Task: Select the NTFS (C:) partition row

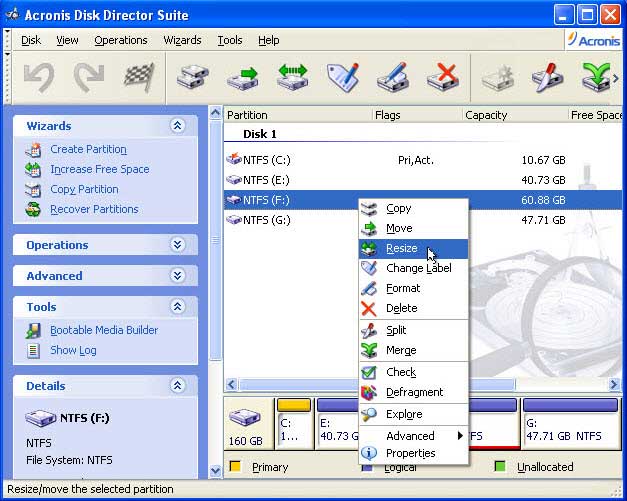Action: pyautogui.click(x=423, y=160)
